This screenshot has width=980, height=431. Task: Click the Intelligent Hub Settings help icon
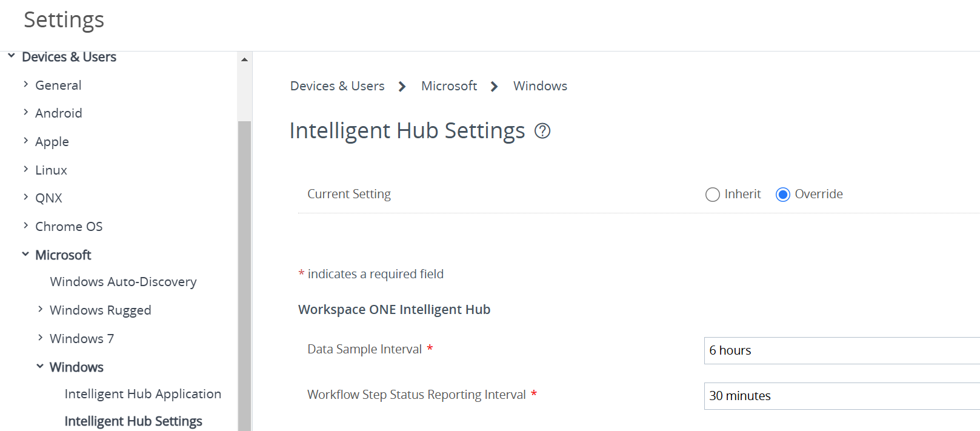coord(542,131)
